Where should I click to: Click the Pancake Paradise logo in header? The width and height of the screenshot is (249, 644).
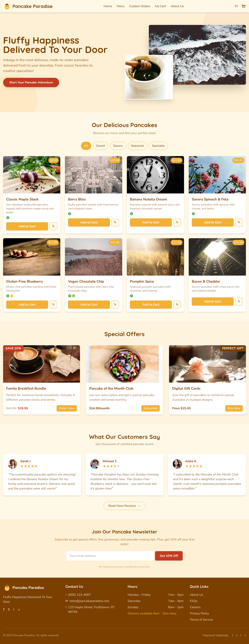click(x=29, y=6)
